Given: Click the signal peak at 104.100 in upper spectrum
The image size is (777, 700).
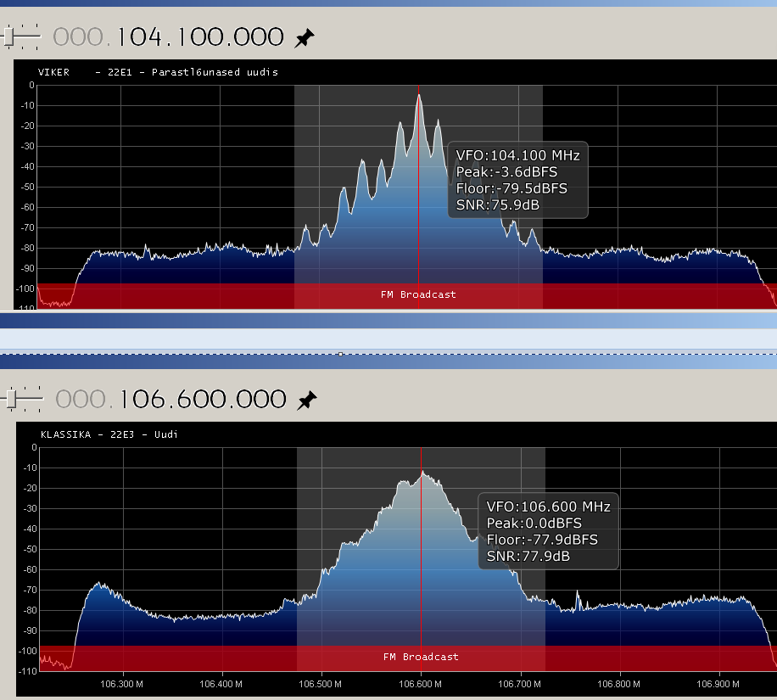Looking at the screenshot, I should point(418,97).
